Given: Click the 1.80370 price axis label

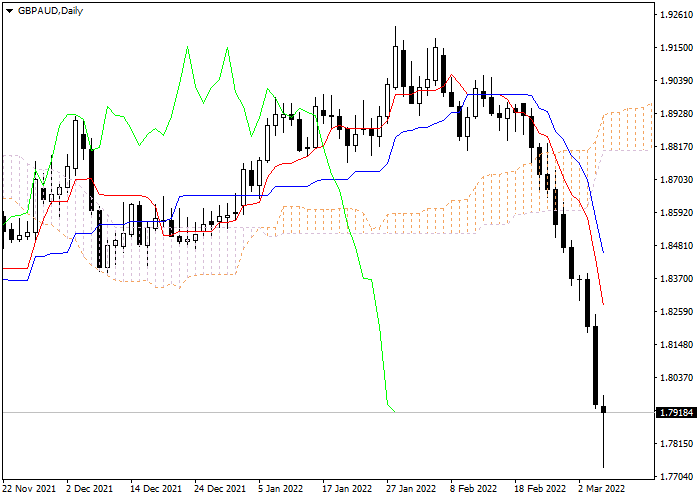Looking at the screenshot, I should [x=677, y=378].
